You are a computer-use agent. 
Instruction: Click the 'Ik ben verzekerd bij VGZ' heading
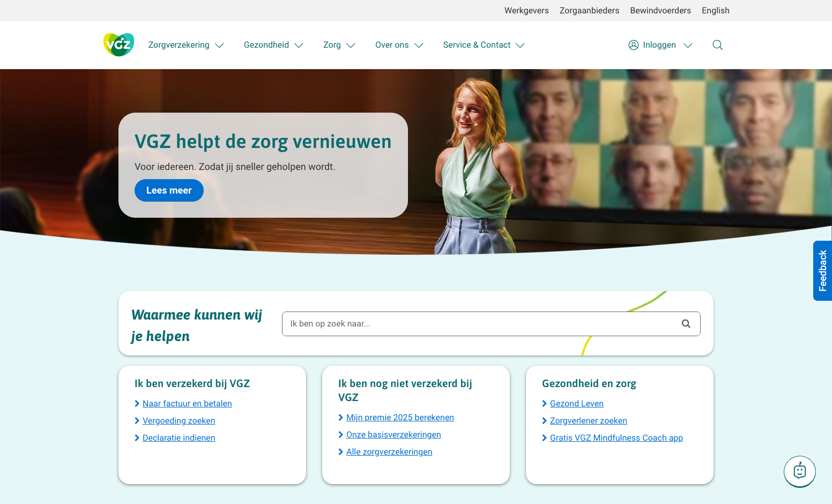(192, 383)
